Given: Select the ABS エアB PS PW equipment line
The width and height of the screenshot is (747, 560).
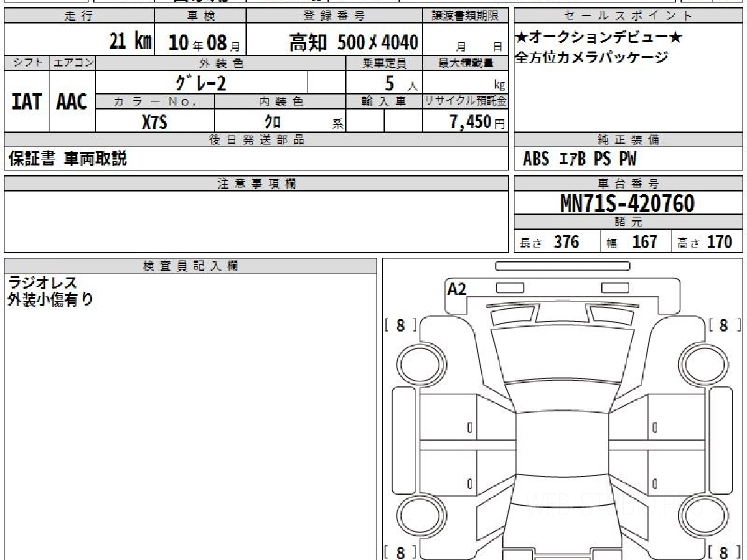Looking at the screenshot, I should coord(580,159).
